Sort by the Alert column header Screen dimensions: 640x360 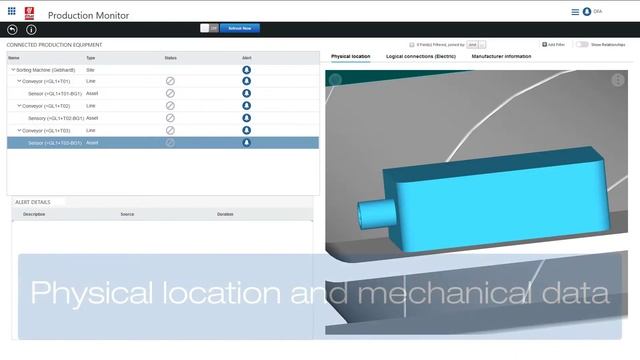[247, 58]
